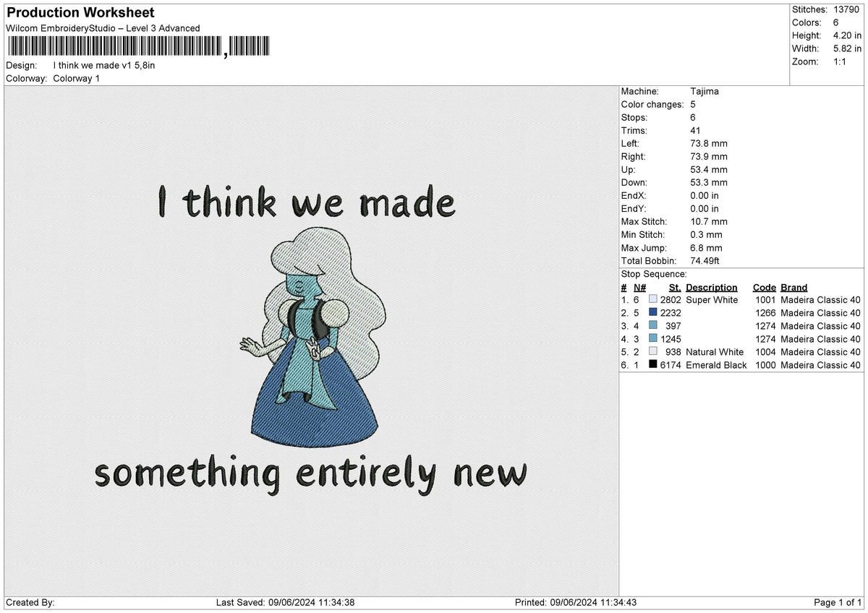This screenshot has width=868, height=613.
Task: Click the design name 'I think we made v1 5,8in'
Action: 104,65
